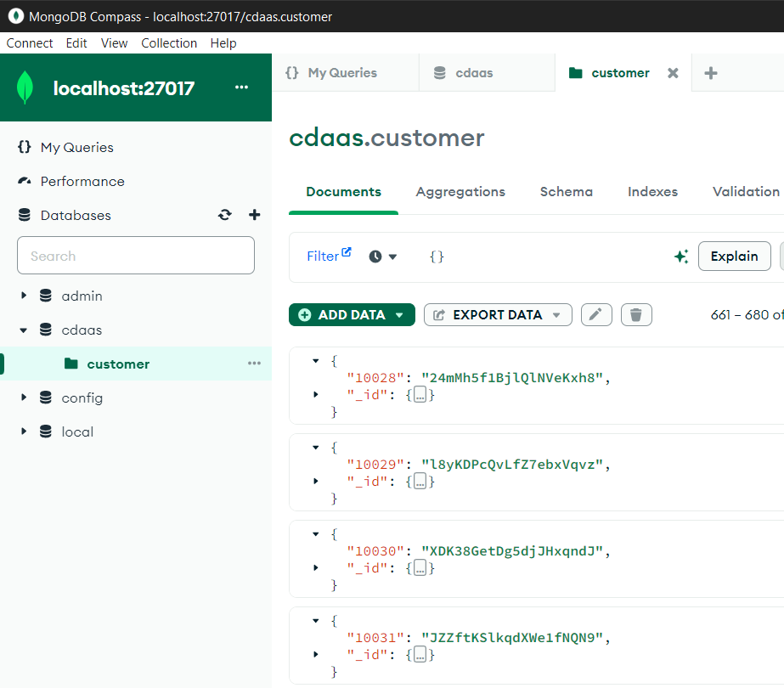Open the Edit menu
Image resolution: width=784 pixels, height=688 pixels.
point(76,43)
